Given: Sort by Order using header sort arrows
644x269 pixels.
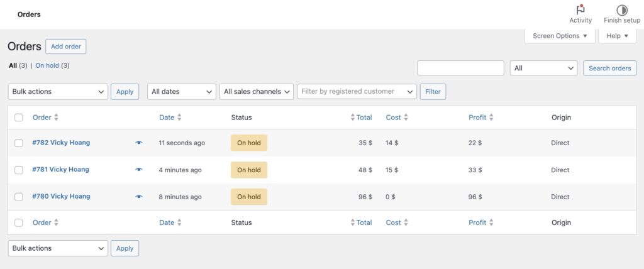Looking at the screenshot, I should (56, 118).
